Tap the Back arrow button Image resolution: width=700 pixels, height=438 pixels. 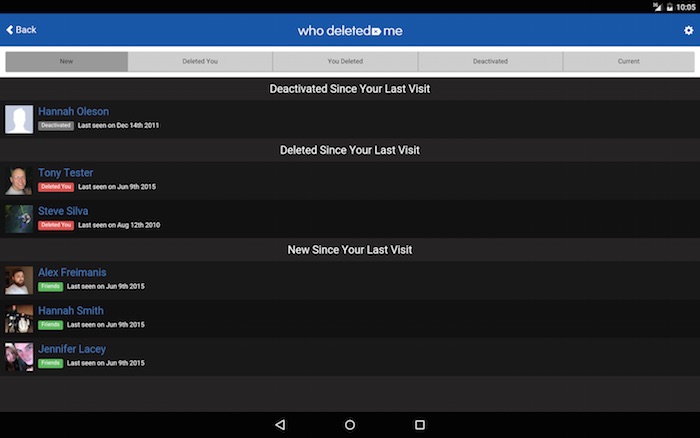(x=21, y=30)
